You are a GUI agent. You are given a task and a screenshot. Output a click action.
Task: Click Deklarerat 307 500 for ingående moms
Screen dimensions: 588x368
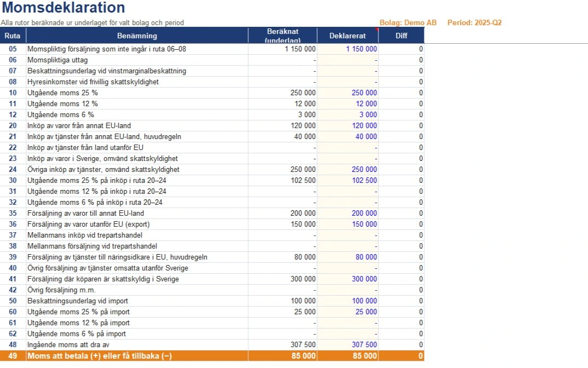(364, 344)
